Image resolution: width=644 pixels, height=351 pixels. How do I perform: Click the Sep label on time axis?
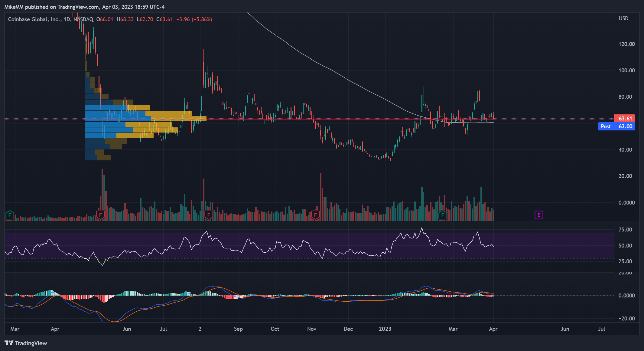pyautogui.click(x=238, y=329)
